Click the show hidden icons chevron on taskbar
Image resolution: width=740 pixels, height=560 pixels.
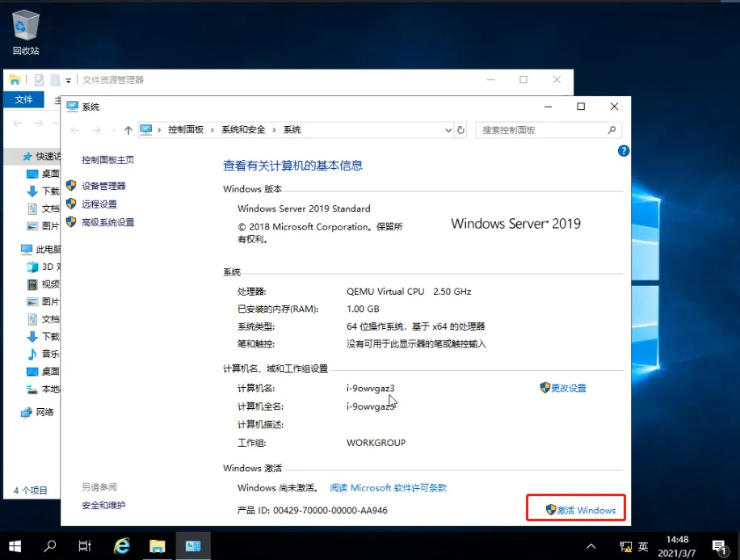(x=591, y=545)
